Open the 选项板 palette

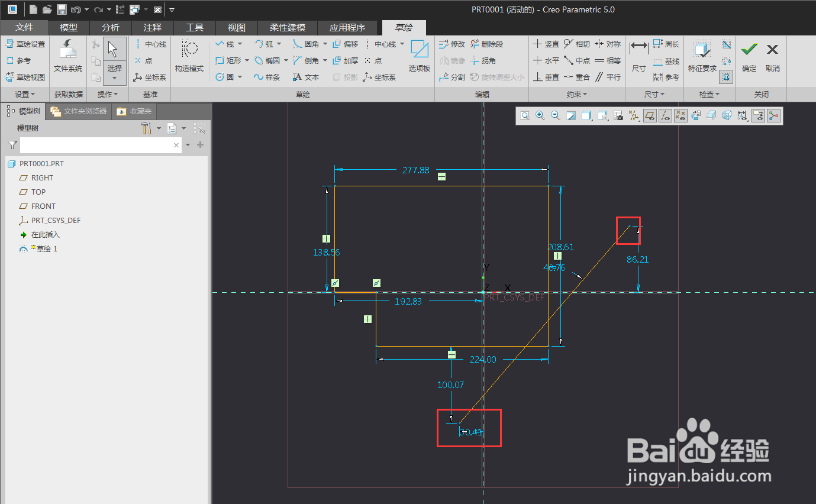pos(420,56)
